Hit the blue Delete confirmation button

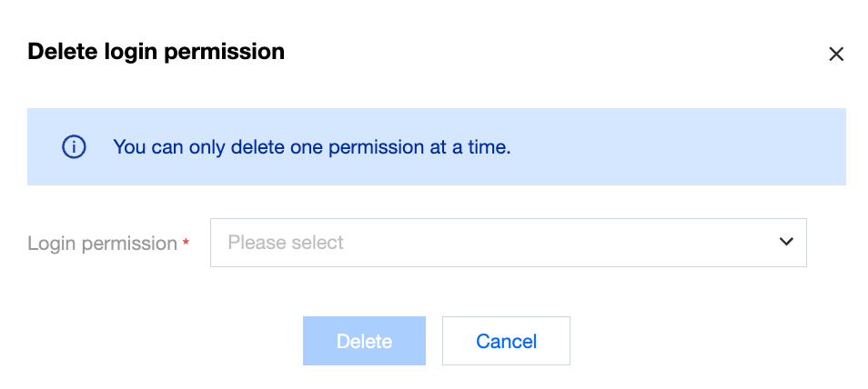[x=364, y=342]
